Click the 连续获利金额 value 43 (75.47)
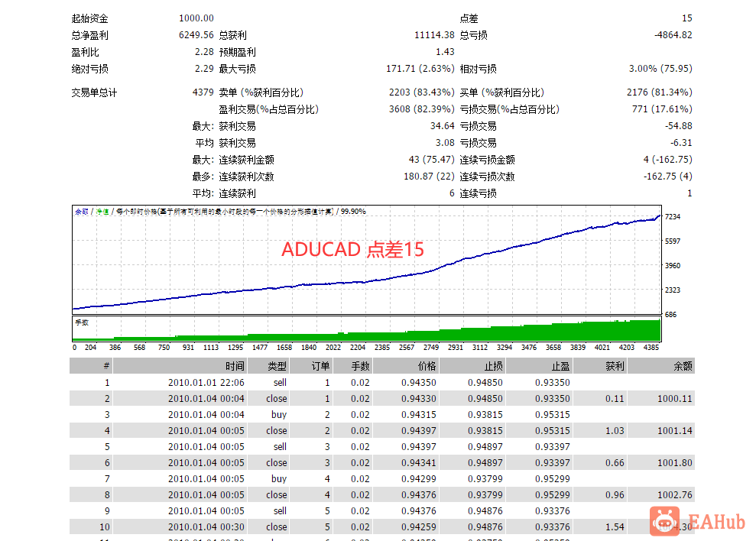Screen dimensions: 756x541 coord(432,160)
